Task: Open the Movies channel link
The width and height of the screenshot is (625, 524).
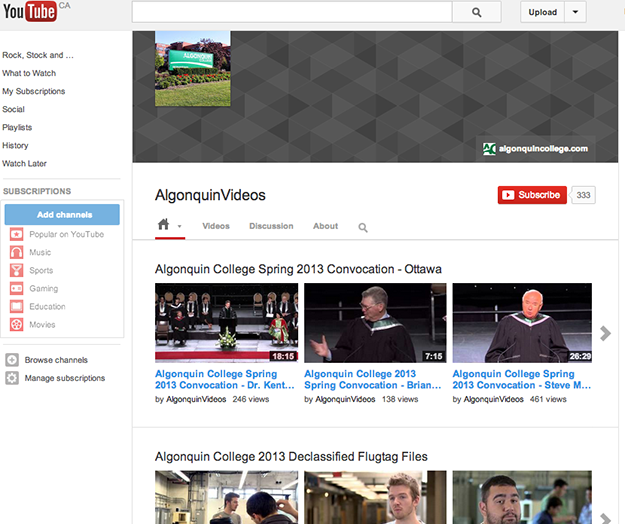Action: (x=42, y=324)
